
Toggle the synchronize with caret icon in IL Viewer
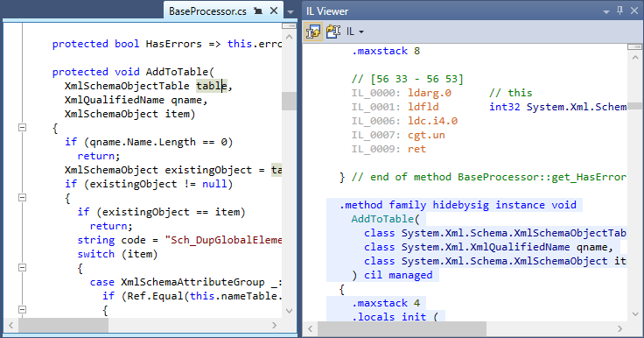point(313,32)
